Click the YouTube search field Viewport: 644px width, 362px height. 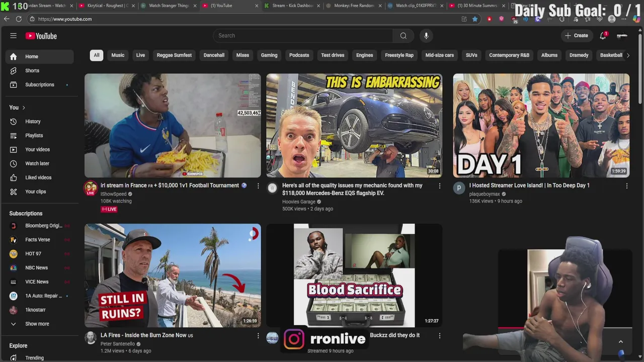point(303,36)
